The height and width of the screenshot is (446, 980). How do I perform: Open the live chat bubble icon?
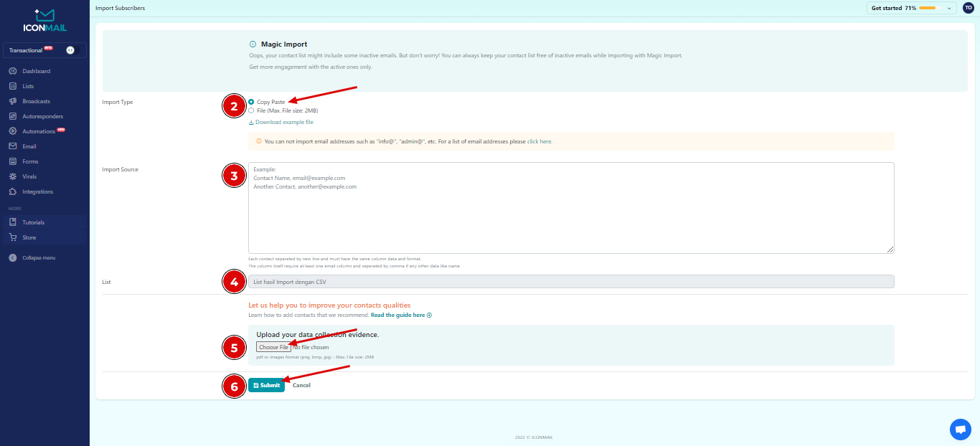(x=960, y=429)
